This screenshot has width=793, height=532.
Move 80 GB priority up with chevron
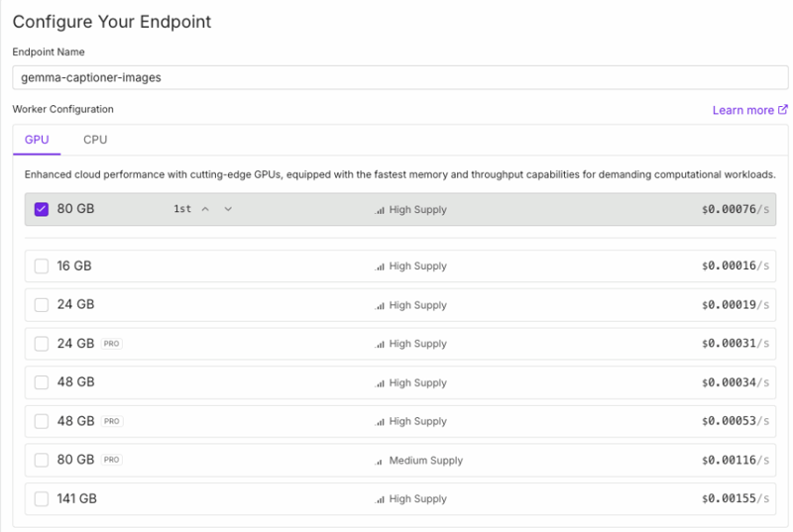click(x=205, y=209)
